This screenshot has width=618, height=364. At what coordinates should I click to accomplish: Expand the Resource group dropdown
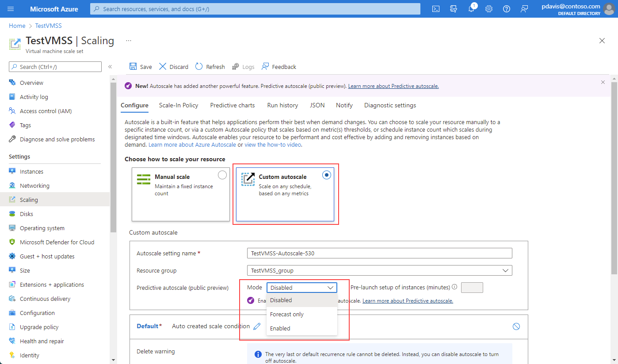[x=505, y=270]
